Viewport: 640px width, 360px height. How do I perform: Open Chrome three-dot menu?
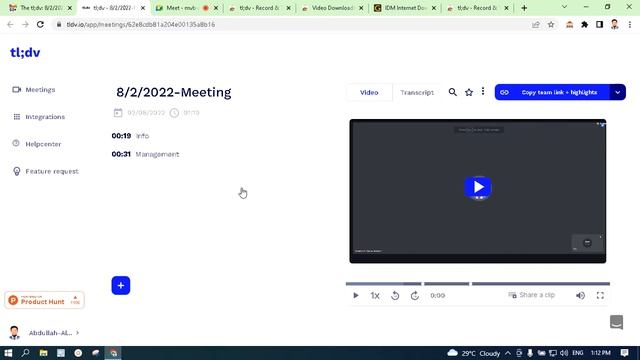click(x=630, y=24)
